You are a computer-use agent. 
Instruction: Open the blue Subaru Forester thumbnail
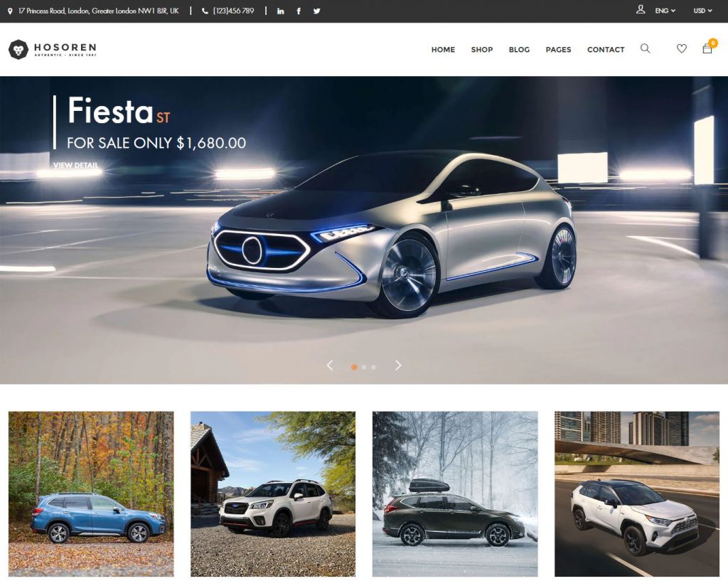[x=90, y=492]
